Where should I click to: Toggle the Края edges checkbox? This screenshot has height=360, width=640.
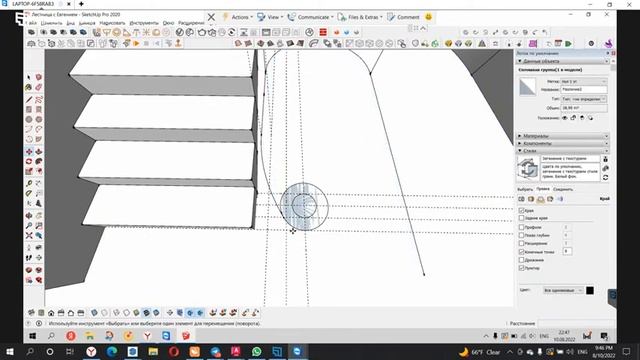tap(521, 211)
